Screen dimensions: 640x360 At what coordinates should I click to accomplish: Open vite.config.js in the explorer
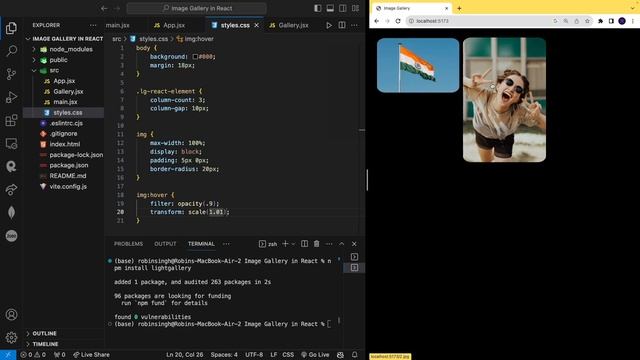point(68,187)
